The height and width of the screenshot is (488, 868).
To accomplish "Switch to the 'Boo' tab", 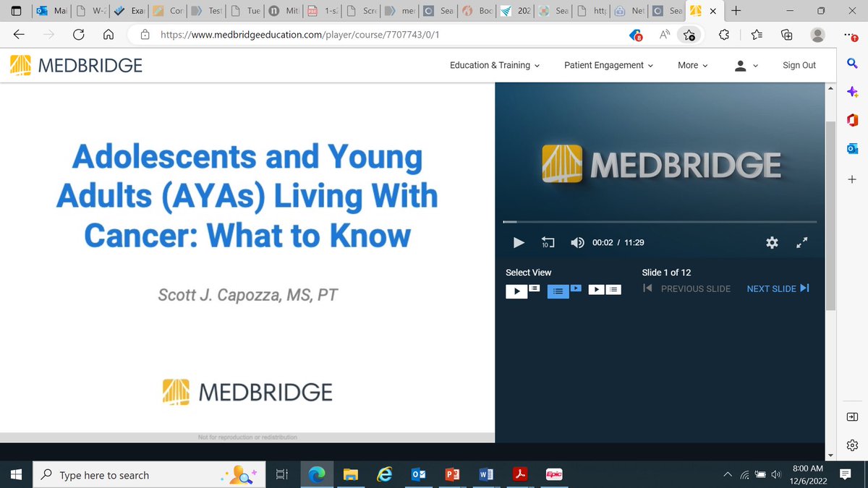I will [x=476, y=11].
